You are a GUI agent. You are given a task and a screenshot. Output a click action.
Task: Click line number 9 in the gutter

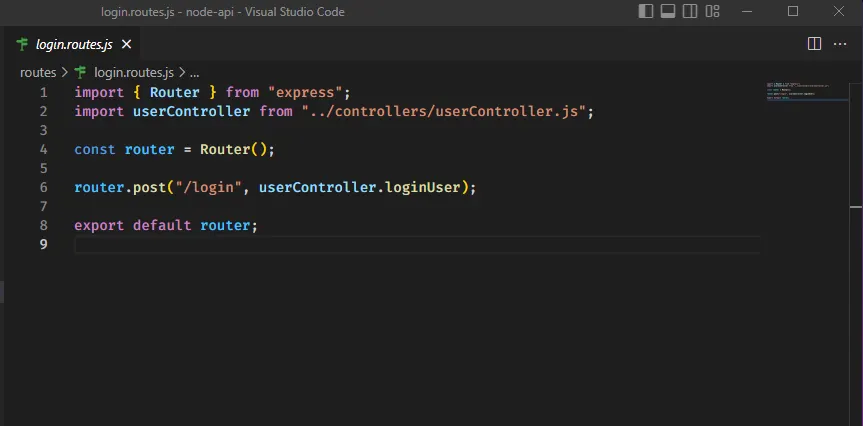tap(43, 244)
